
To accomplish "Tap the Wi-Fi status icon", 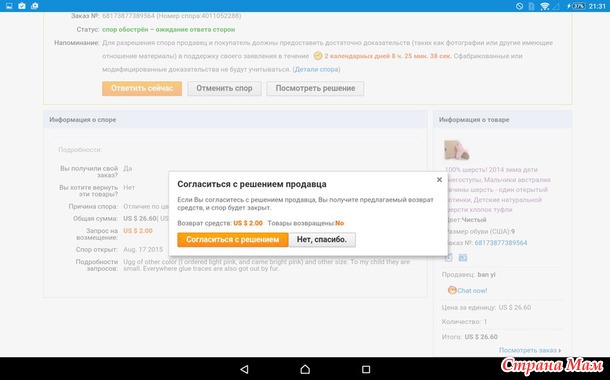I will pos(545,6).
